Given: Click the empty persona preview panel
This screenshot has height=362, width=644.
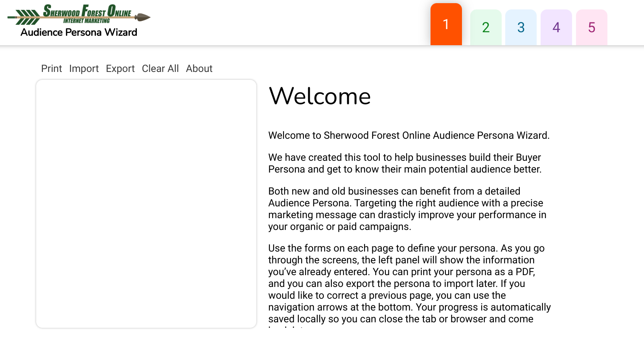Looking at the screenshot, I should 146,204.
